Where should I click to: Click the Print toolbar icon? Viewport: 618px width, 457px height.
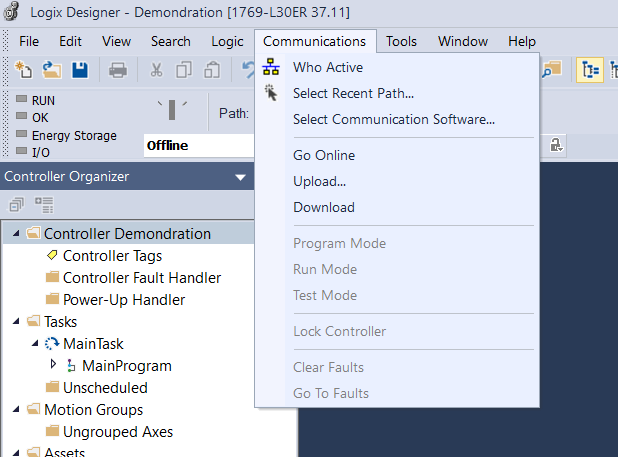[117, 70]
